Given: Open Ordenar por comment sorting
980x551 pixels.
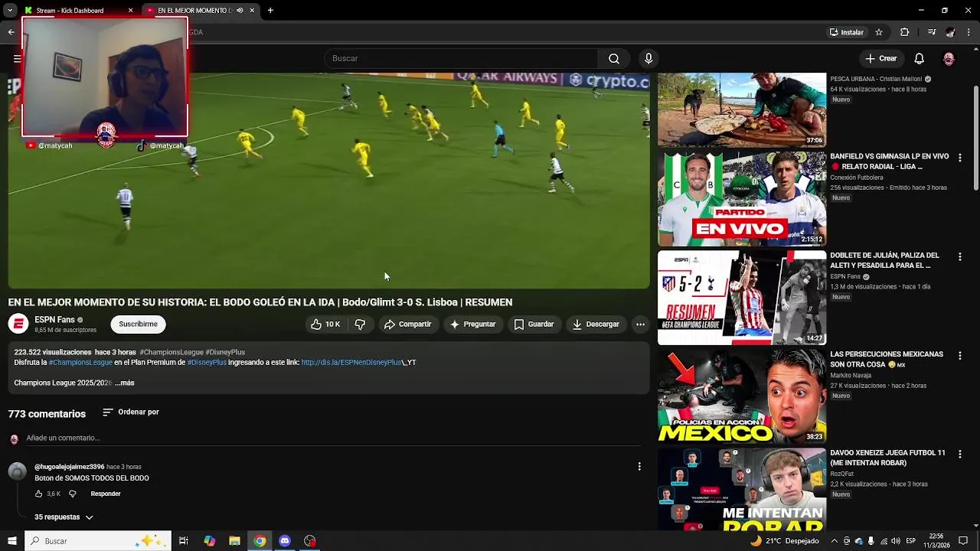Looking at the screenshot, I should point(131,412).
